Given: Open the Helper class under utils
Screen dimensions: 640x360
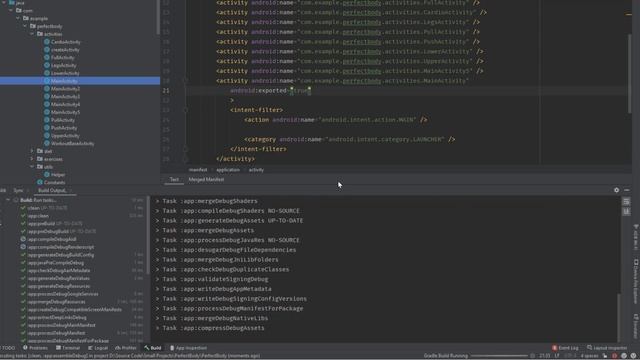Looking at the screenshot, I should [58, 175].
